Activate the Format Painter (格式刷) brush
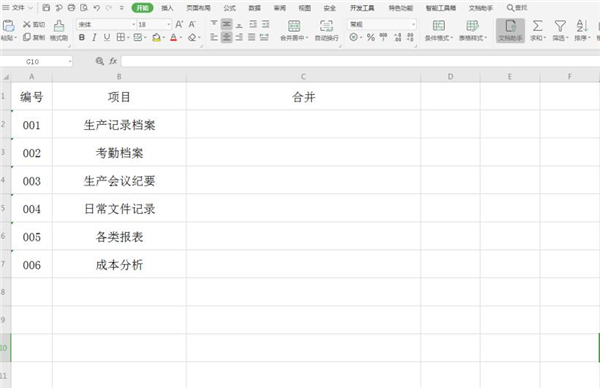The height and width of the screenshot is (388, 600). 59,30
